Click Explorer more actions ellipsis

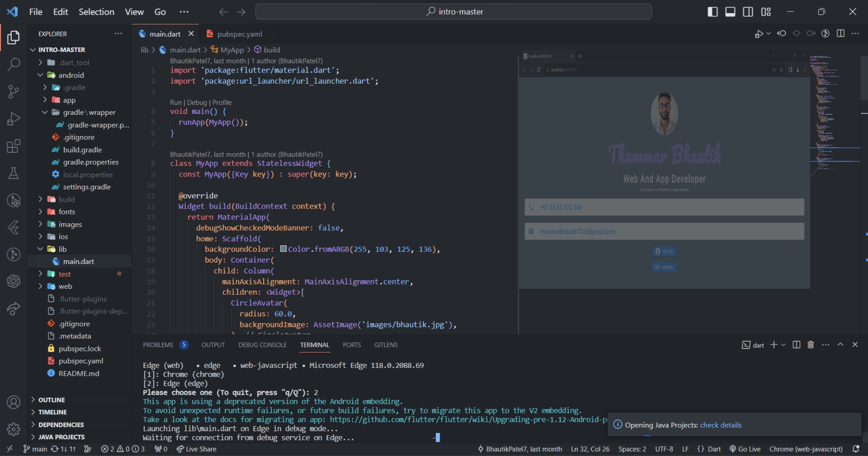pos(118,34)
